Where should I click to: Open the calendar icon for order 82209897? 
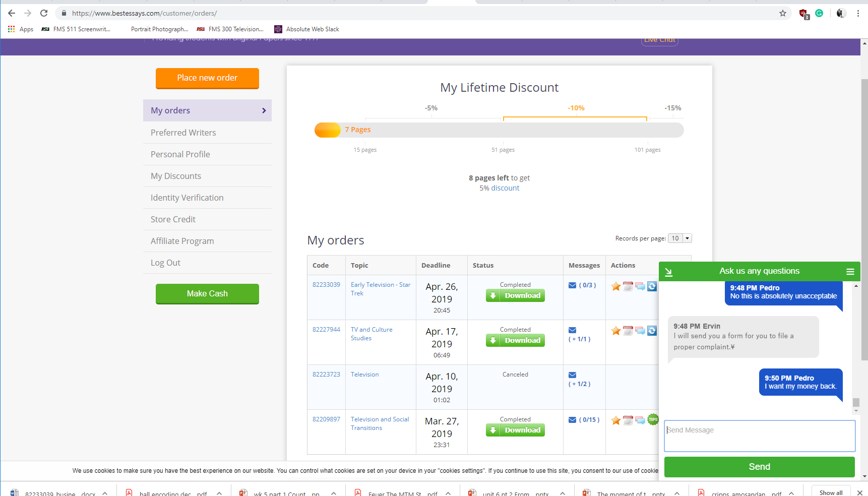628,420
